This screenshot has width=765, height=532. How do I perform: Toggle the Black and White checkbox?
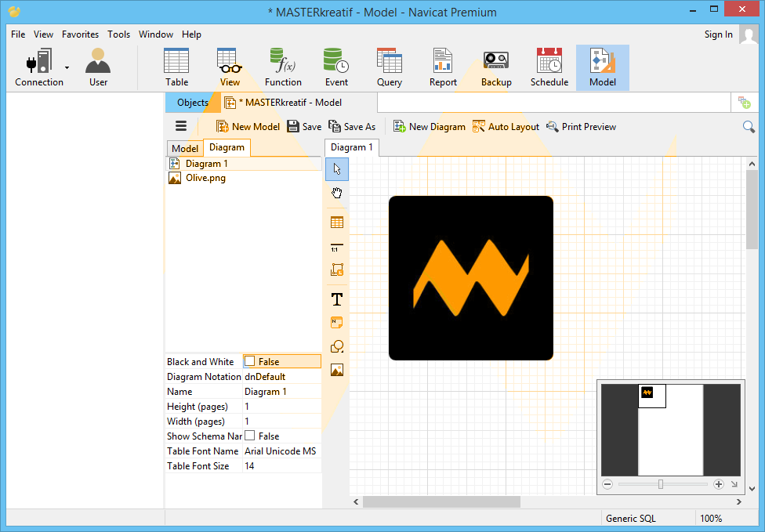(x=250, y=361)
